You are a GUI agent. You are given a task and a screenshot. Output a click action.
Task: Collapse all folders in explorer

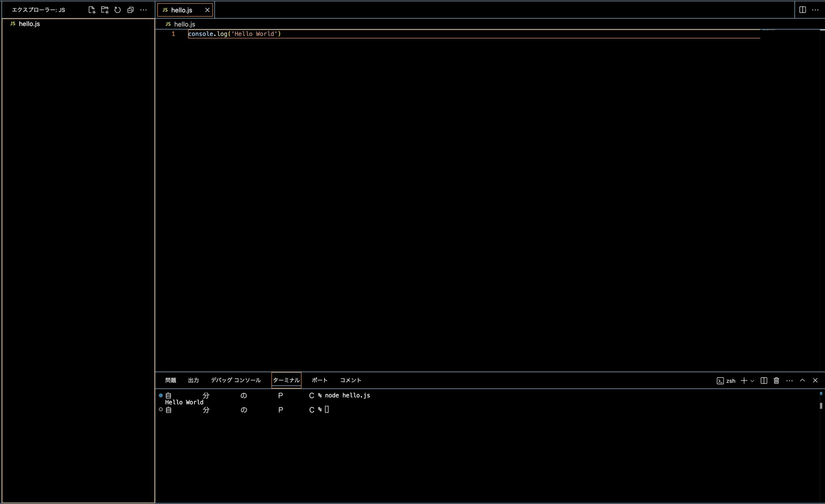tap(131, 10)
